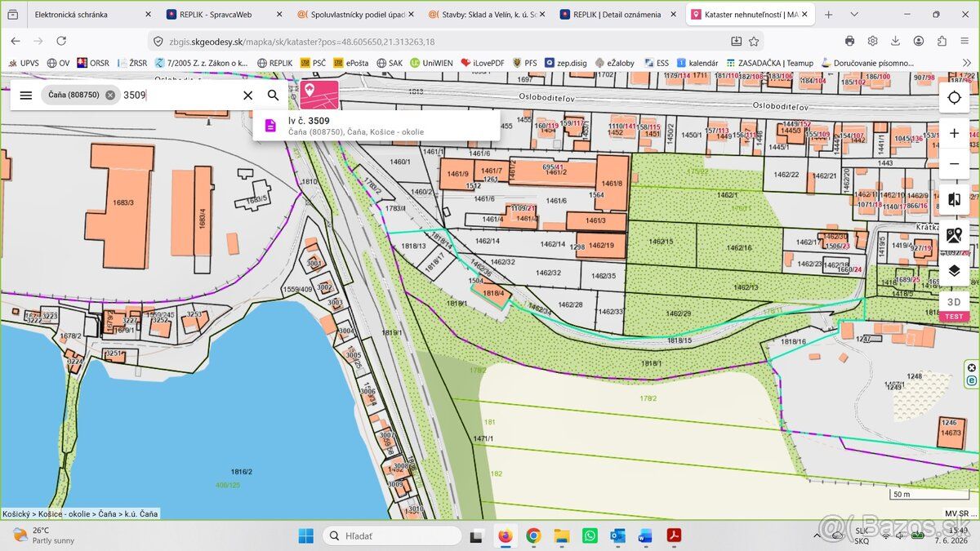Screen dimensions: 980x551
Task: Remove the Čaňa (808750) filter chip
Action: coord(110,95)
